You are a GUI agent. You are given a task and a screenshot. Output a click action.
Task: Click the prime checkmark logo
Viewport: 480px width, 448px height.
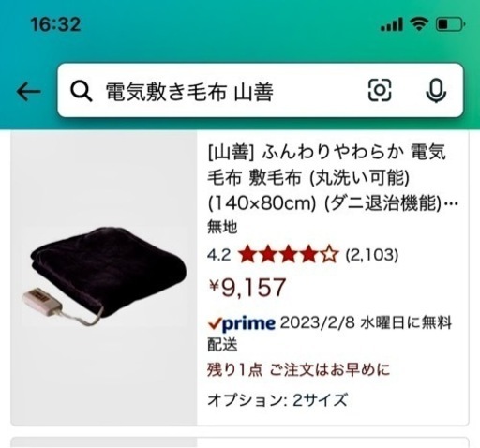pyautogui.click(x=242, y=323)
